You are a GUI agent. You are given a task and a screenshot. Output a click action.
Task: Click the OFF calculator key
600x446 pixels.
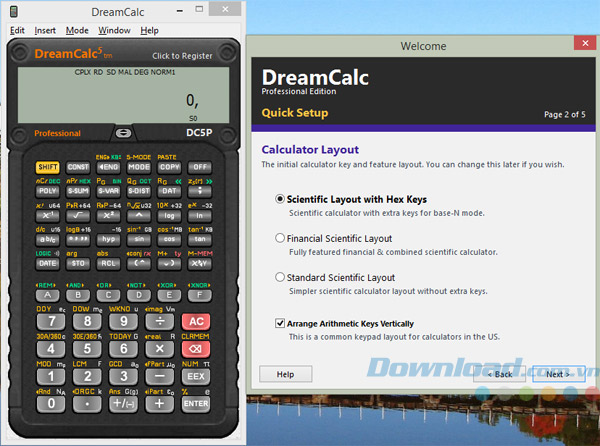pyautogui.click(x=200, y=167)
